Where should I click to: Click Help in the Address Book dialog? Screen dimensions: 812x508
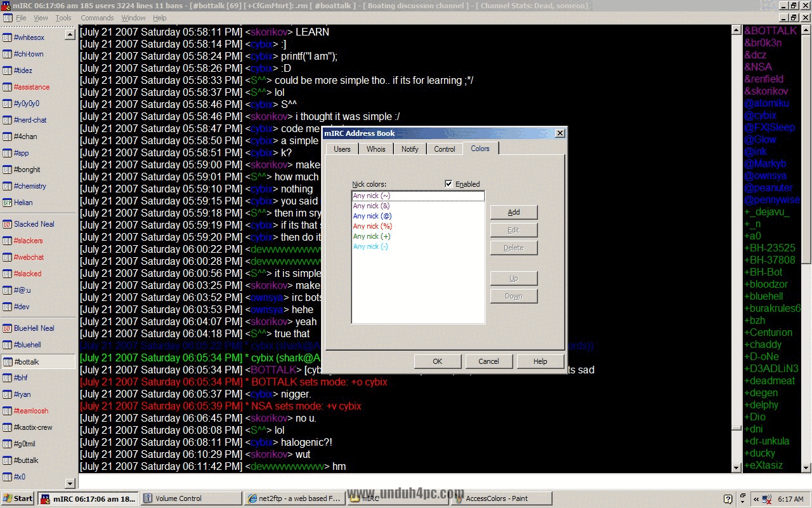point(540,361)
